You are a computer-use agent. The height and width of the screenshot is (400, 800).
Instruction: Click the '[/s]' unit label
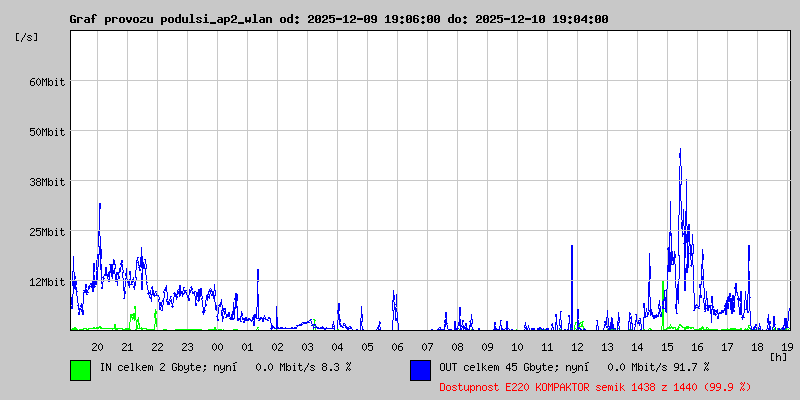pos(27,37)
